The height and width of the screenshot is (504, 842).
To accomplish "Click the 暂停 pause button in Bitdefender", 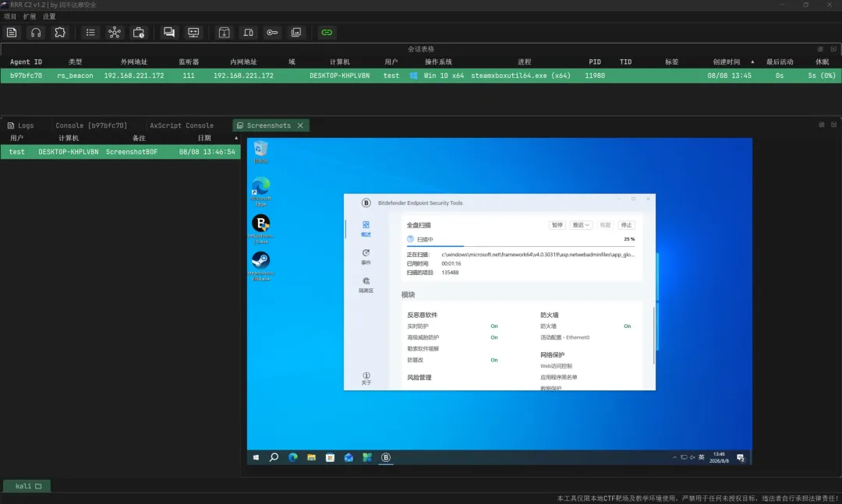I will click(x=557, y=225).
